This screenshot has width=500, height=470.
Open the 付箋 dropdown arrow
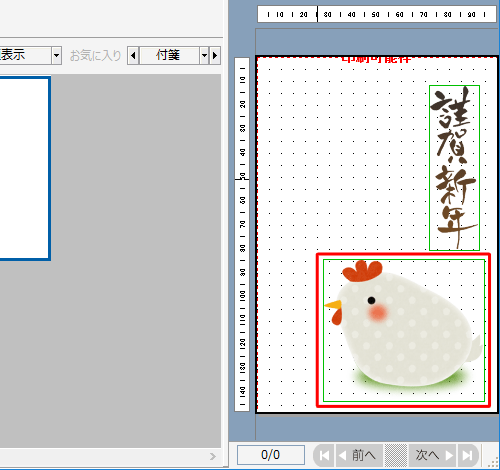[204, 55]
